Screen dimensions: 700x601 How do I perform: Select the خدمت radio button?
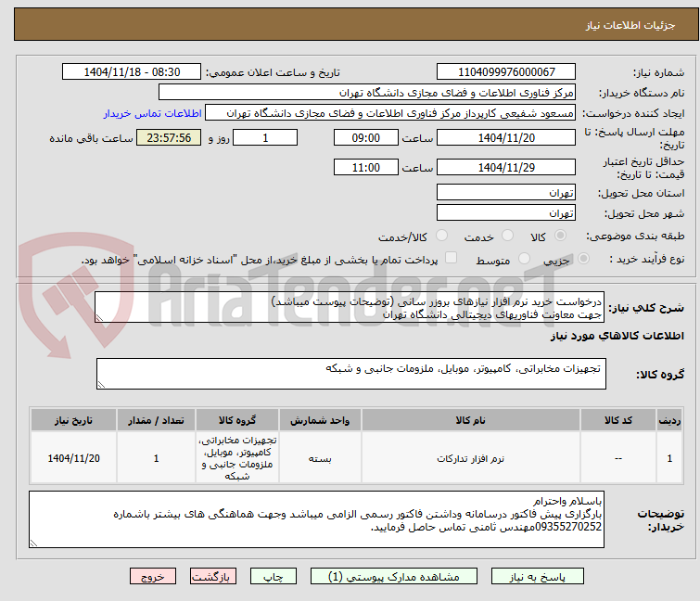(x=507, y=236)
